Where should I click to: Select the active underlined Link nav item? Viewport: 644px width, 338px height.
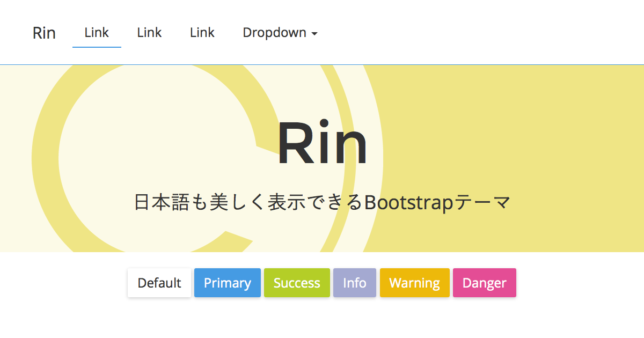coord(97,33)
